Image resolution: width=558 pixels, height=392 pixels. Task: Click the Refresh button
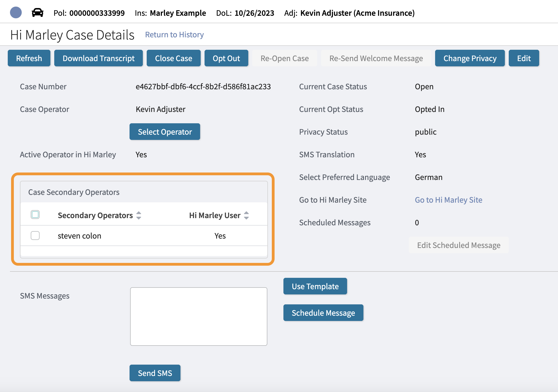(x=29, y=58)
